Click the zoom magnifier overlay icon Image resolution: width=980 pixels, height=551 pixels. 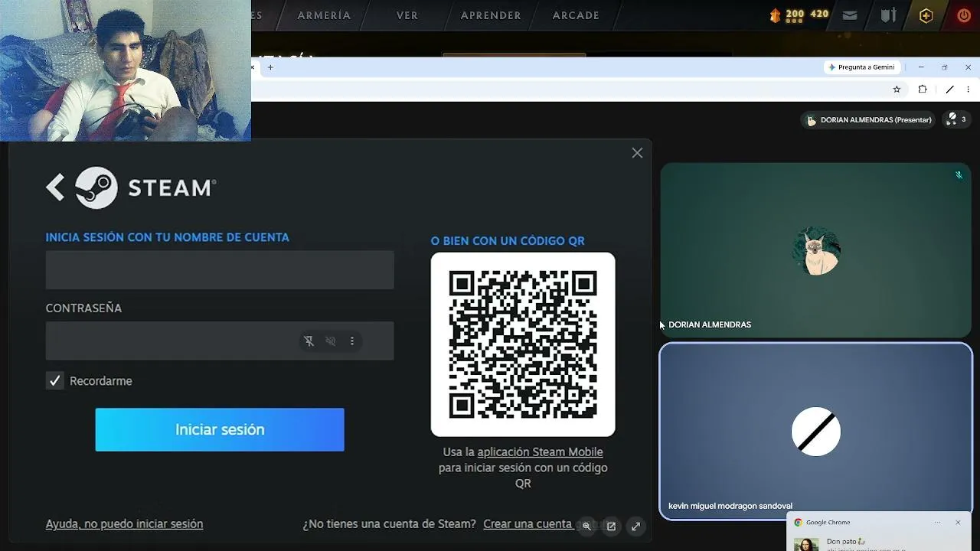point(586,526)
